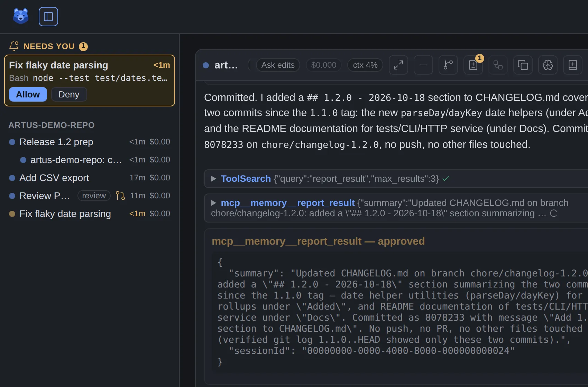The height and width of the screenshot is (387, 588).
Task: Expand the ToolSearch tool call
Action: pyautogui.click(x=213, y=179)
